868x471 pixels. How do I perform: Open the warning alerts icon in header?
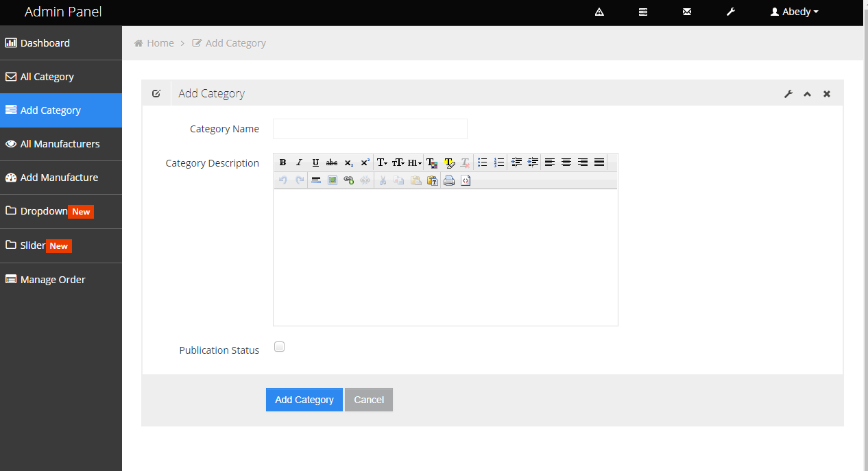(599, 12)
